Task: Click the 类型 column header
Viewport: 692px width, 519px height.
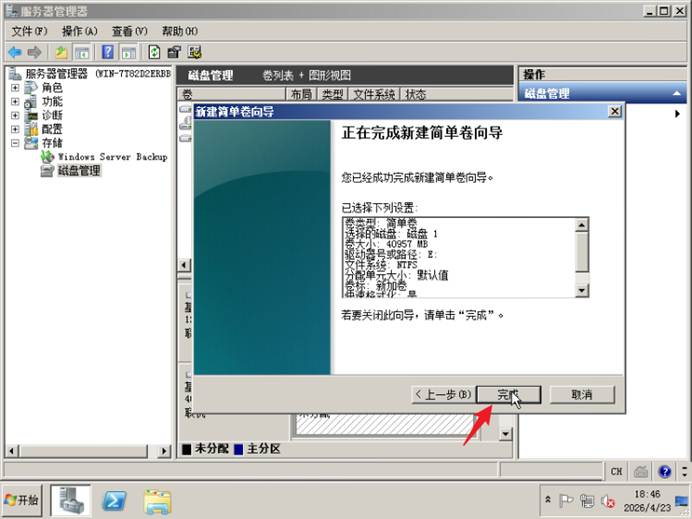Action: tap(332, 94)
